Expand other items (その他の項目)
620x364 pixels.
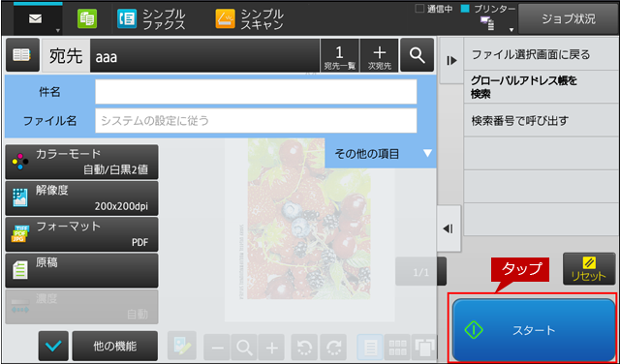click(381, 153)
